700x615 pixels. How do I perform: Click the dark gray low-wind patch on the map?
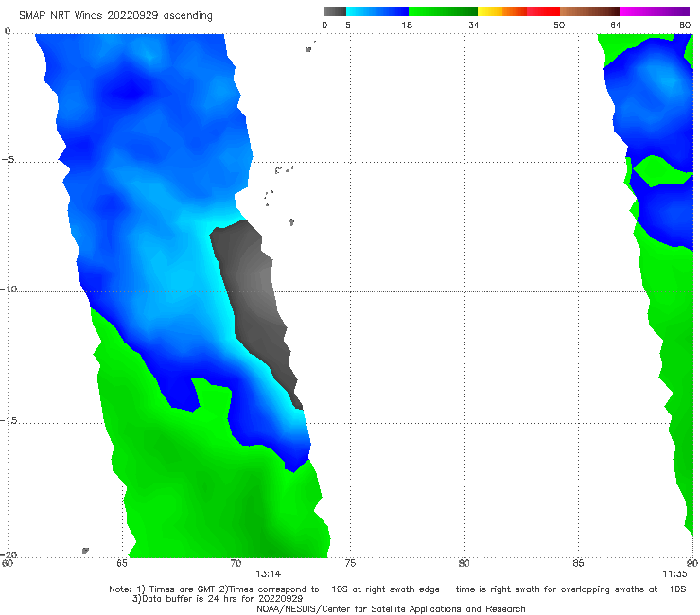tap(254, 304)
